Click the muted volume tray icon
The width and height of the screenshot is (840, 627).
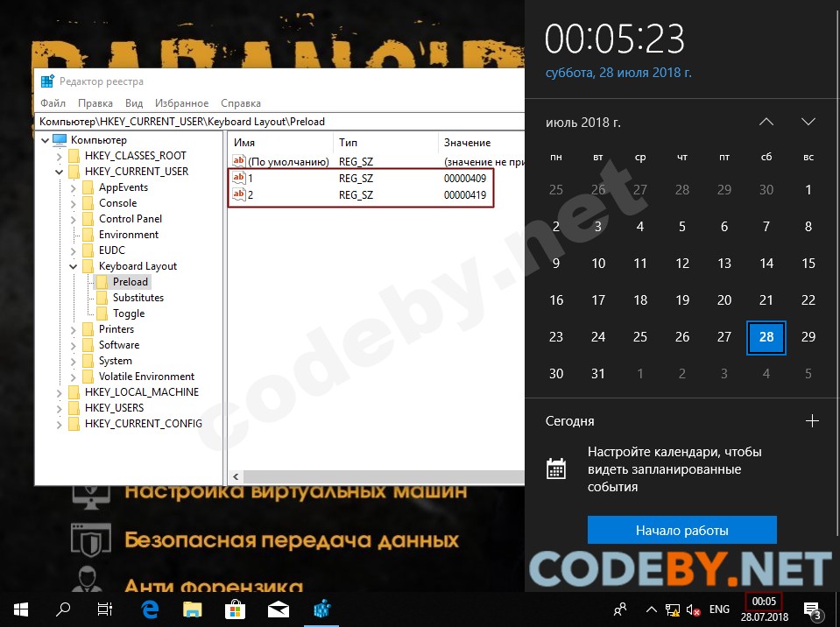693,609
